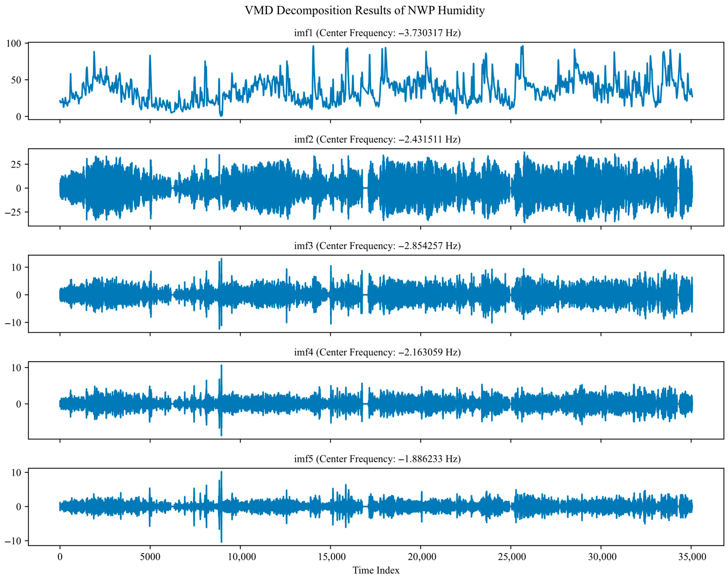728x578 pixels.
Task: Click the −25 y-axis label of the imf2 plot
Action: click(x=13, y=212)
